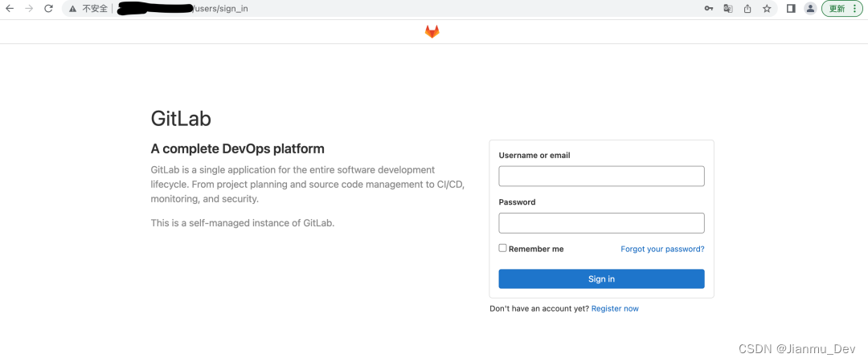868x362 pixels.
Task: Go back with browser back arrow
Action: [x=10, y=8]
